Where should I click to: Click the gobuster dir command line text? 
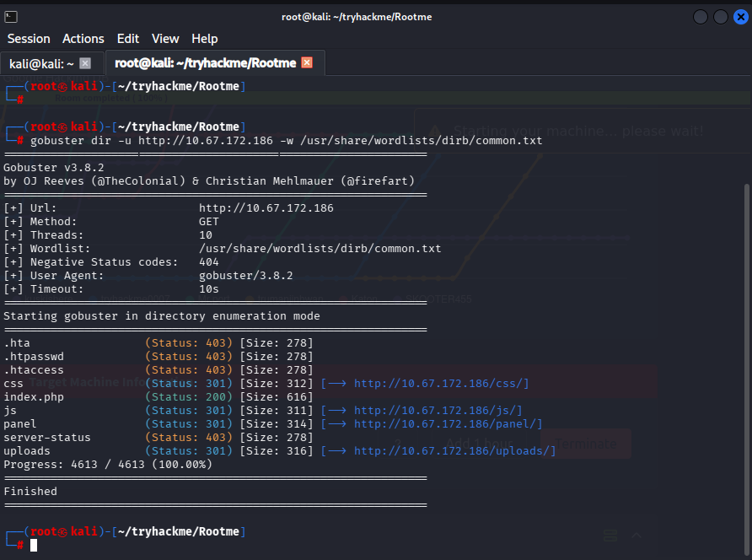[287, 141]
